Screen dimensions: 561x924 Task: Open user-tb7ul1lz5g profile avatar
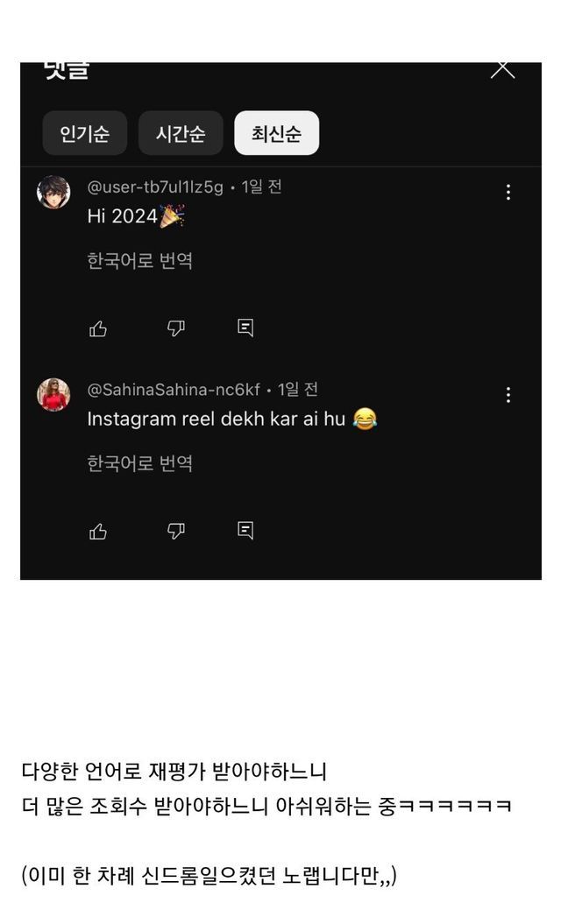53,192
